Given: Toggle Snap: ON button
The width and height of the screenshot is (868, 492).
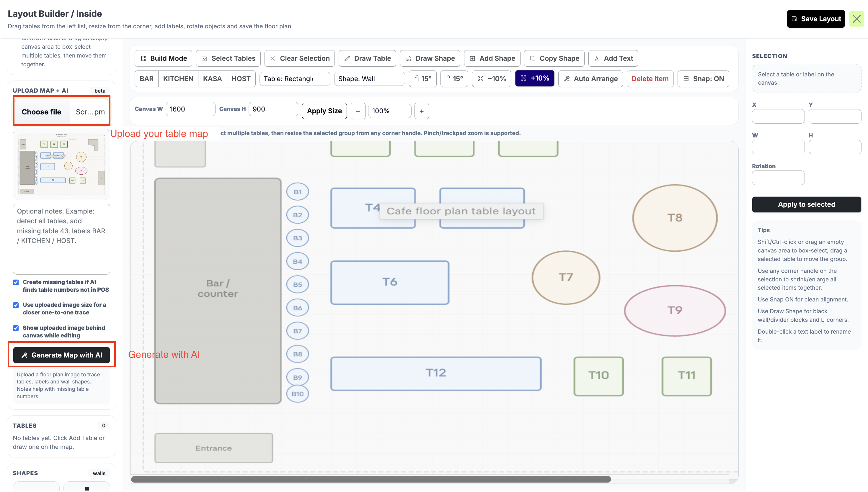Looking at the screenshot, I should (x=703, y=79).
